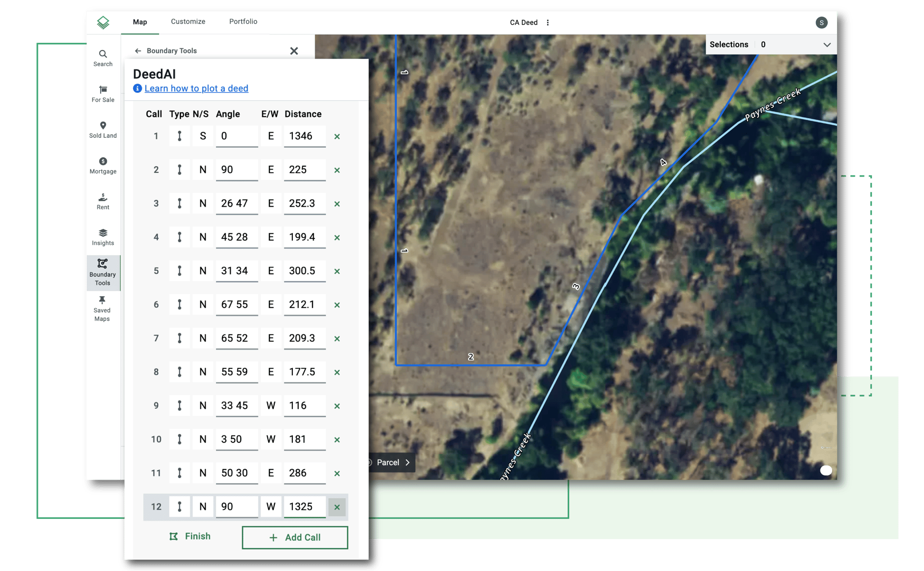This screenshot has width=924, height=571.
Task: Click Add Call button to insert new row
Action: tap(296, 537)
